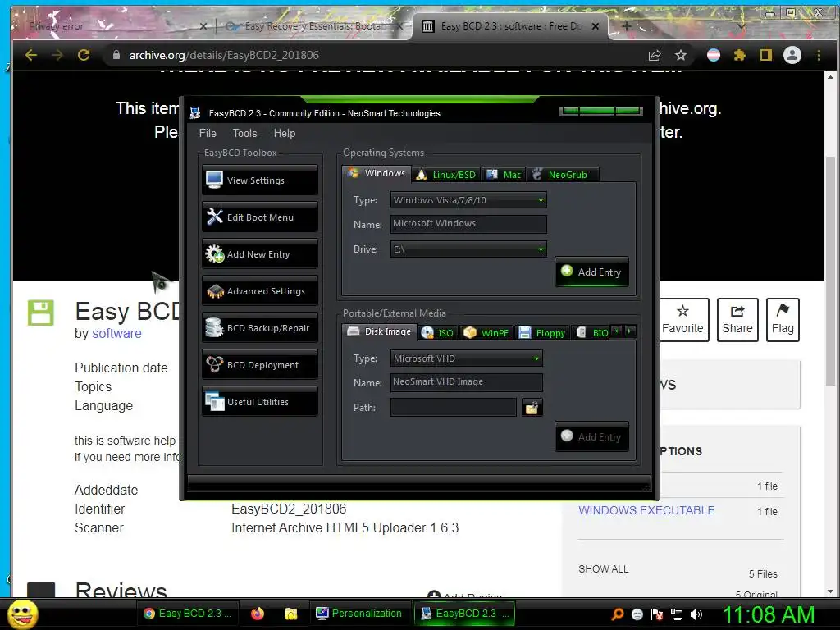
Task: Flag this archive.org item
Action: coord(783,320)
